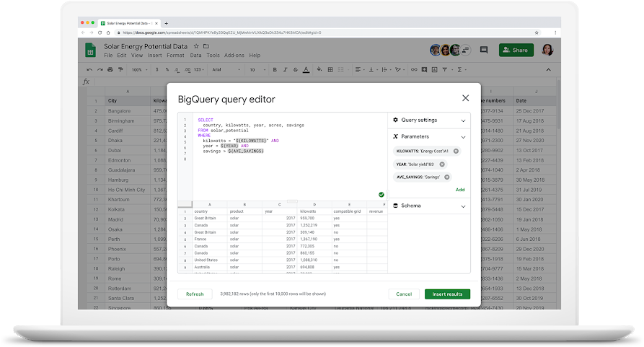Close the BigQuery query editor dialog
Screen dimensions: 644x347
coord(465,98)
